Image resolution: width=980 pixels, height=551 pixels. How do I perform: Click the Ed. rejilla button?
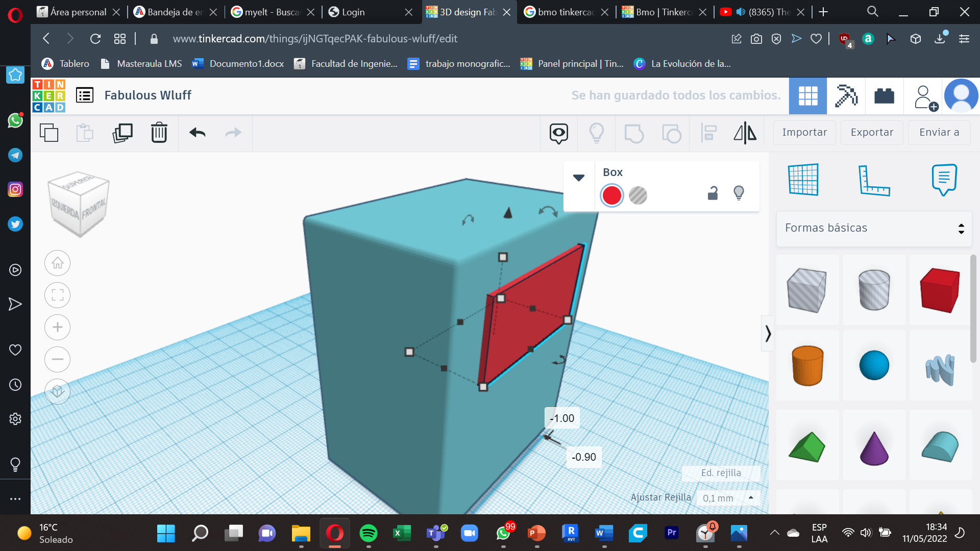tap(721, 473)
